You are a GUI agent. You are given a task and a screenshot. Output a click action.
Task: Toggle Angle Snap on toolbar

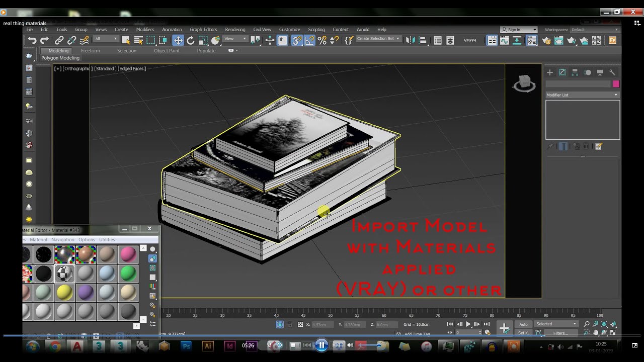pos(309,41)
